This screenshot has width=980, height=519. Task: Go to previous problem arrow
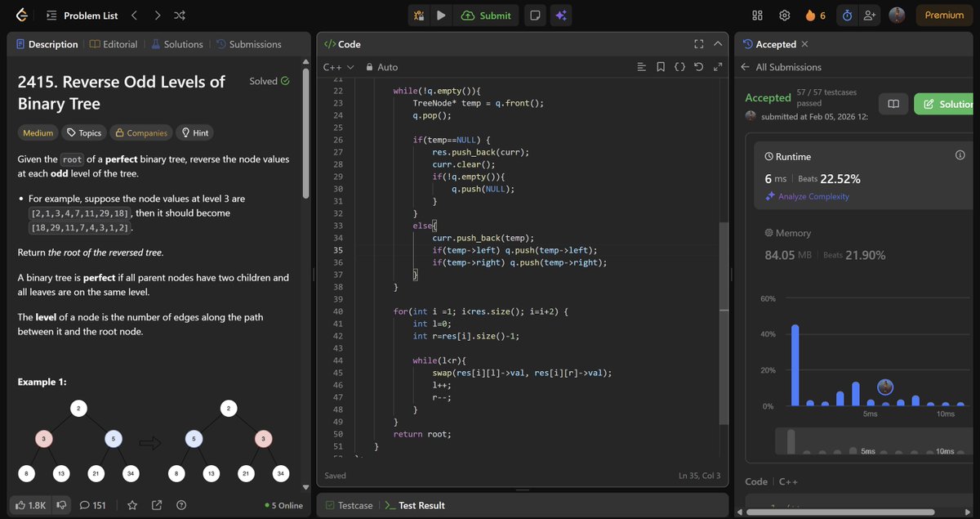click(x=134, y=16)
